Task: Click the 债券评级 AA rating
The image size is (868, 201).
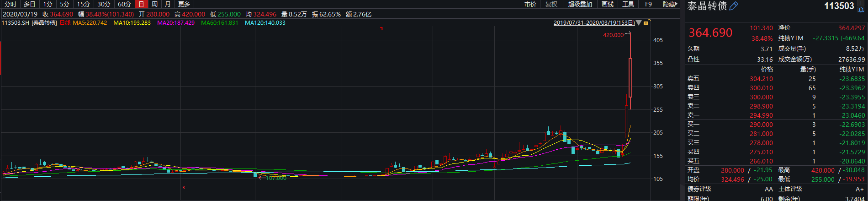Action: [x=769, y=189]
